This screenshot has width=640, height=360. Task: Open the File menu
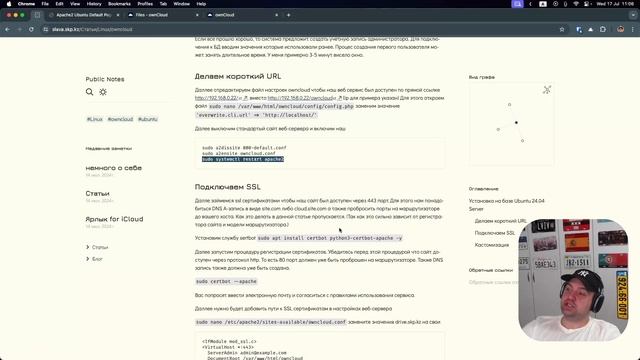pos(45,4)
